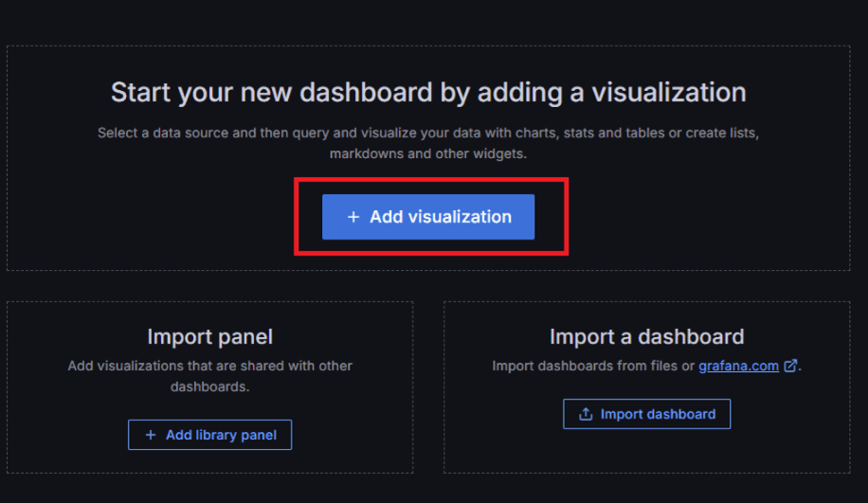Open the Import dashboard button
Screen dimensions: 868x503
click(x=646, y=414)
